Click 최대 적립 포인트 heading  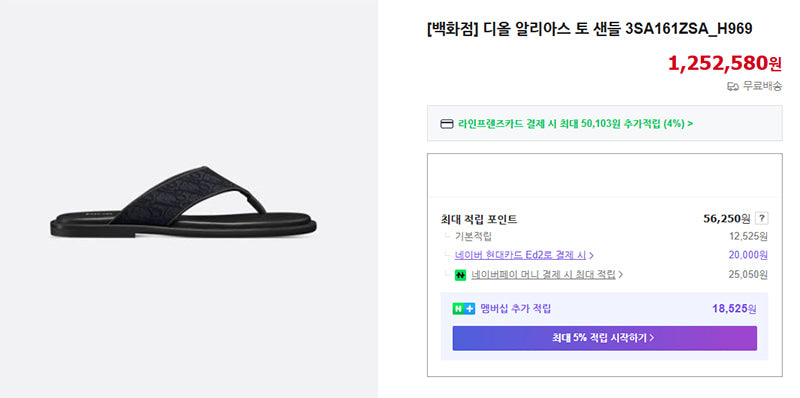[x=479, y=219]
